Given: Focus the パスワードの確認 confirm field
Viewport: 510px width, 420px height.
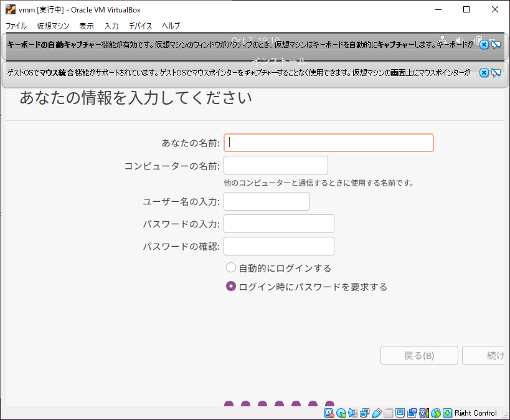Looking at the screenshot, I should pyautogui.click(x=279, y=246).
